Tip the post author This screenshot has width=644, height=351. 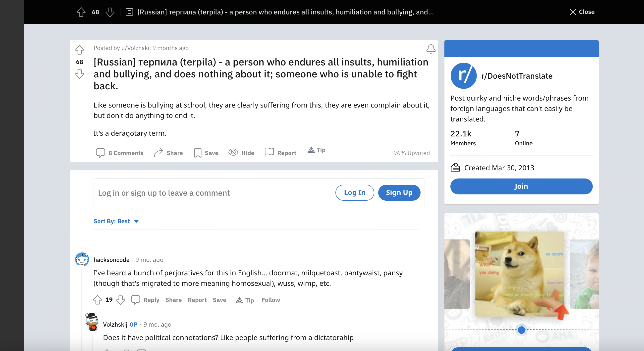click(316, 150)
